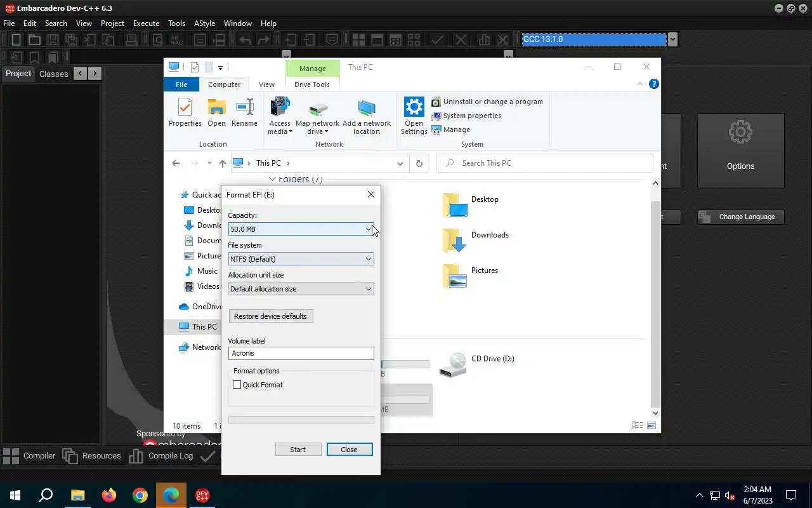Switch to the Drive Tools tab
The width and height of the screenshot is (812, 508).
point(312,84)
